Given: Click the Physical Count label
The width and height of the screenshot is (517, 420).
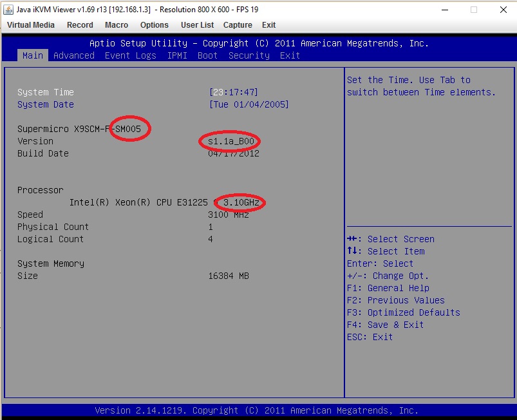Looking at the screenshot, I should pos(53,227).
